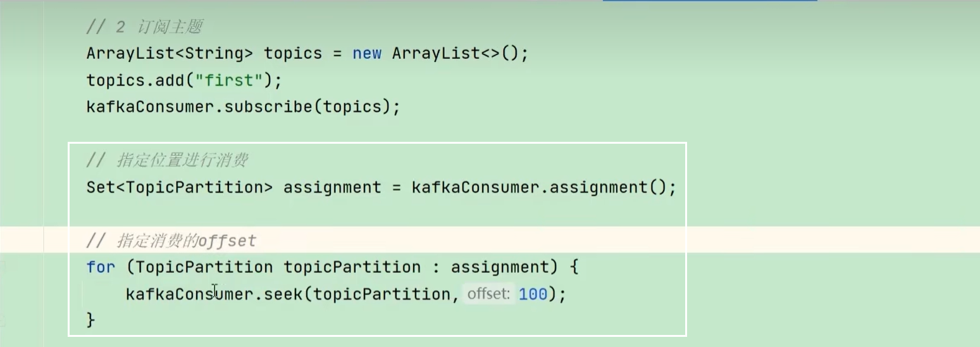Place cursor on the new keyword
Image resolution: width=980 pixels, height=347 pixels.
point(367,54)
